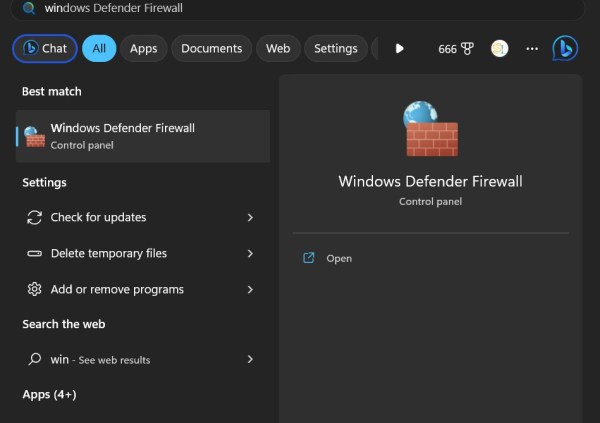Click the Bing icon in top right corner
This screenshot has width=600, height=423.
pyautogui.click(x=565, y=48)
